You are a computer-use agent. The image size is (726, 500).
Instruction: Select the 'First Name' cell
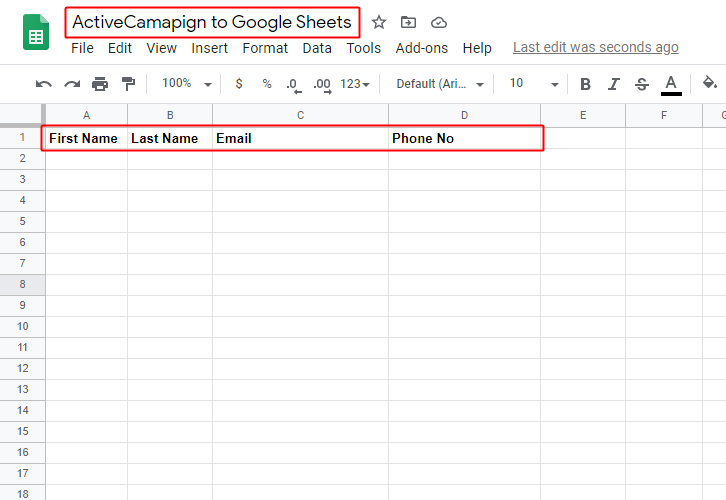87,138
